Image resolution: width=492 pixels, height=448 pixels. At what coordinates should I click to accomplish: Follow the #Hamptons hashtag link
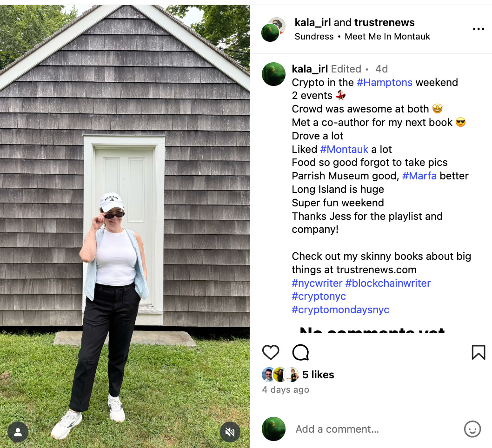click(x=385, y=82)
